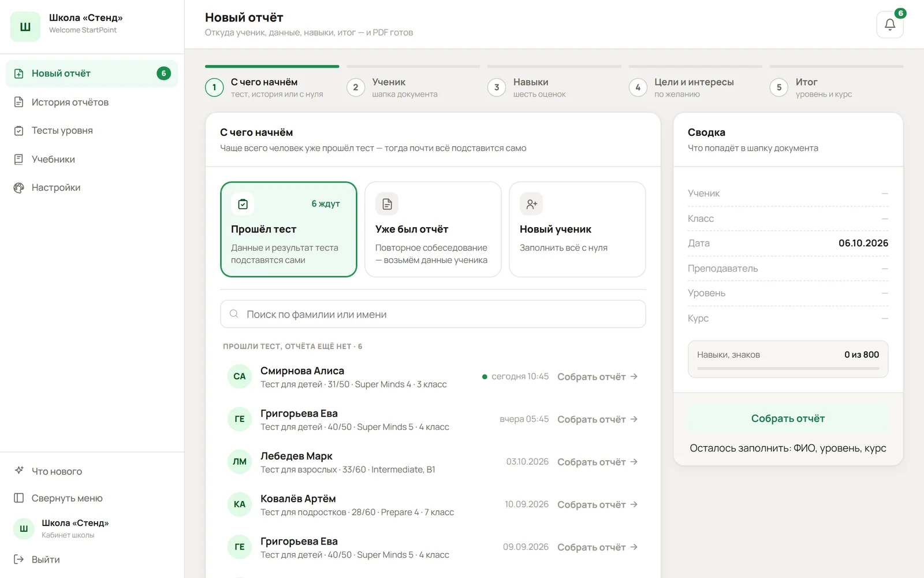The height and width of the screenshot is (578, 924).
Task: Open the Школа «Стенд» account at sidebar bottom
Action: (x=92, y=528)
